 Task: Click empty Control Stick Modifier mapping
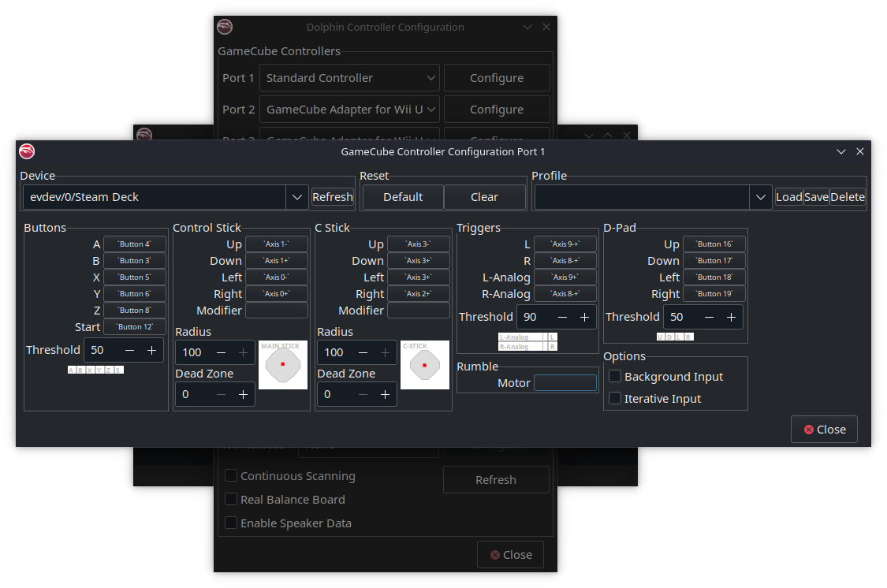tap(277, 310)
